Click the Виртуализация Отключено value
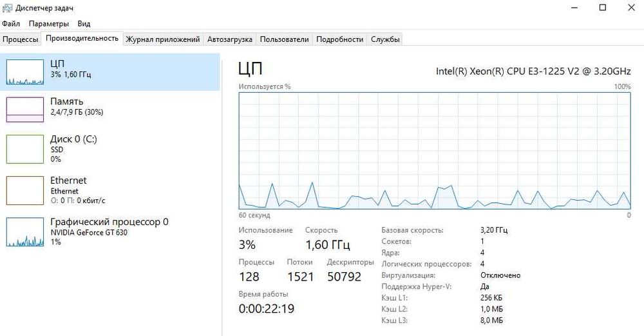 500,275
